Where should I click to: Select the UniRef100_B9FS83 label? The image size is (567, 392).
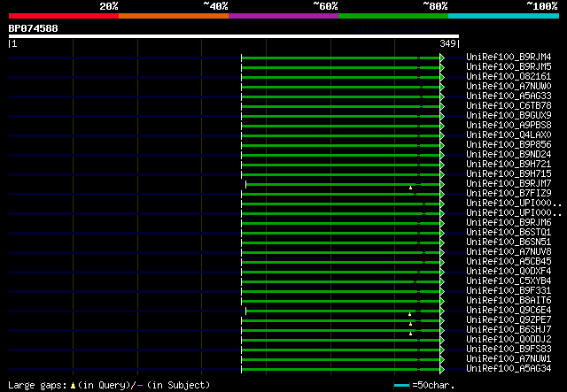click(509, 350)
